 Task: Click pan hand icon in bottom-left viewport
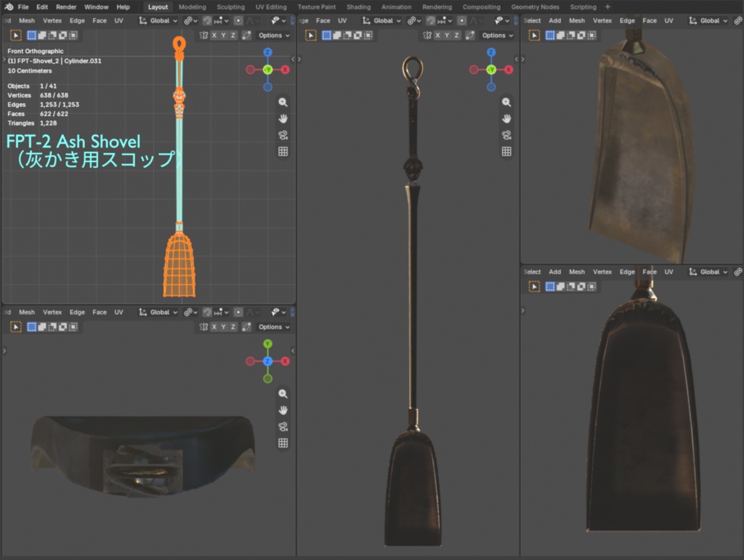pos(283,410)
